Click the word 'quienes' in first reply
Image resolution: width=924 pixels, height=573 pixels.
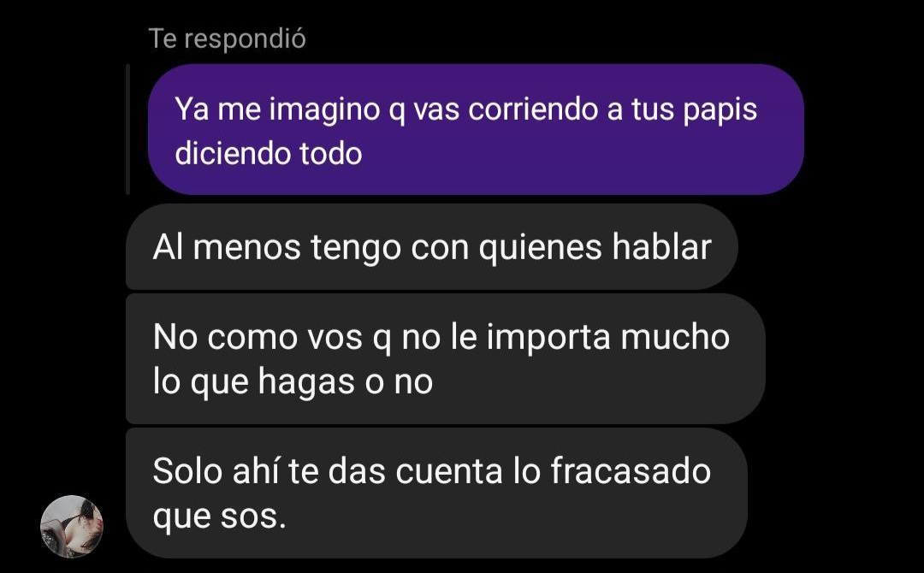540,248
